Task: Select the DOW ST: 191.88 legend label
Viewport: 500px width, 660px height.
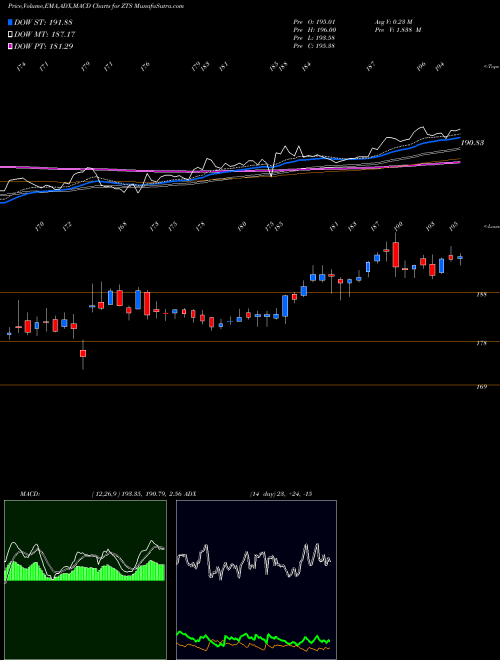Action: pos(43,23)
